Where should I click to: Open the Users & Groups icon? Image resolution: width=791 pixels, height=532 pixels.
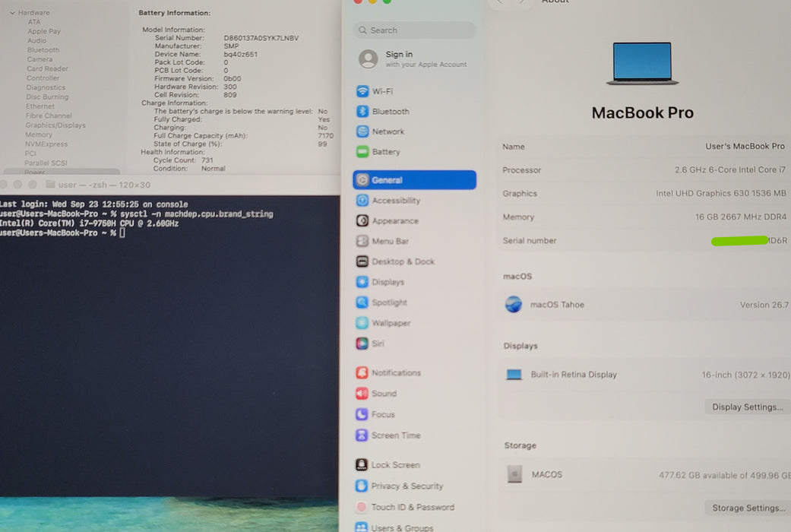(361, 527)
